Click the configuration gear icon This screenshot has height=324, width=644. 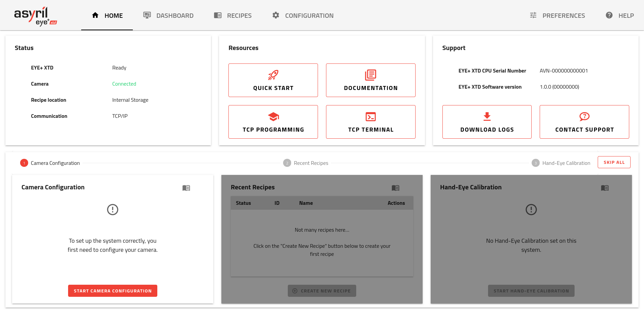pyautogui.click(x=276, y=15)
